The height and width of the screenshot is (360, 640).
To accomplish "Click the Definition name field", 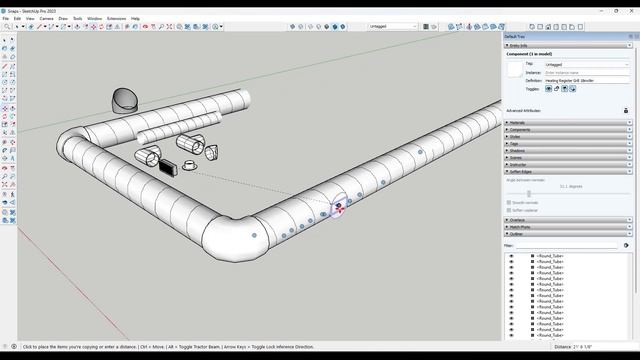I will click(587, 80).
